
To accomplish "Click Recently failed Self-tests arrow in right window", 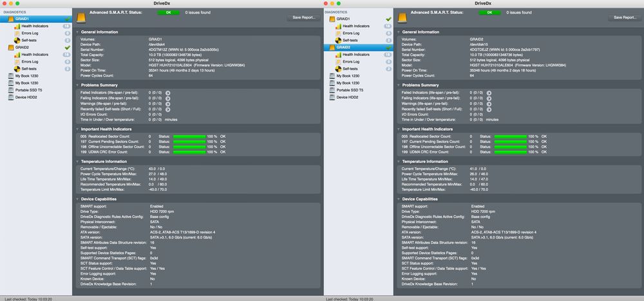I will [489, 110].
